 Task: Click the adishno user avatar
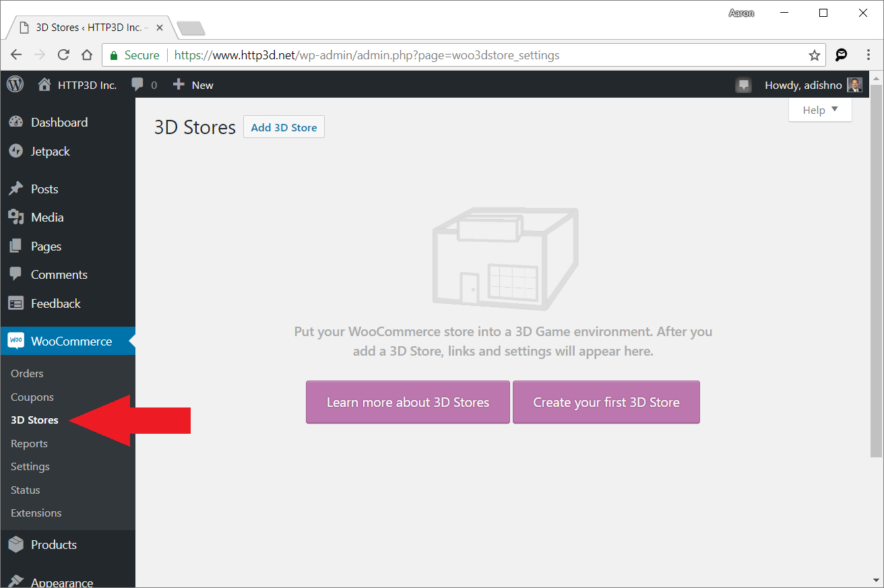pyautogui.click(x=854, y=85)
